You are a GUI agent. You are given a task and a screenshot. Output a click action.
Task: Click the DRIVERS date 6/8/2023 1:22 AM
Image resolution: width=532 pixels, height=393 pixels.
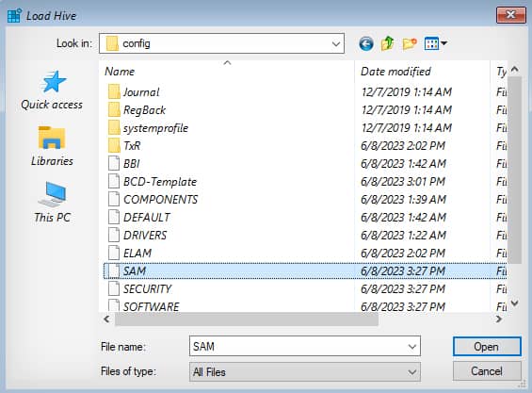pyautogui.click(x=403, y=236)
